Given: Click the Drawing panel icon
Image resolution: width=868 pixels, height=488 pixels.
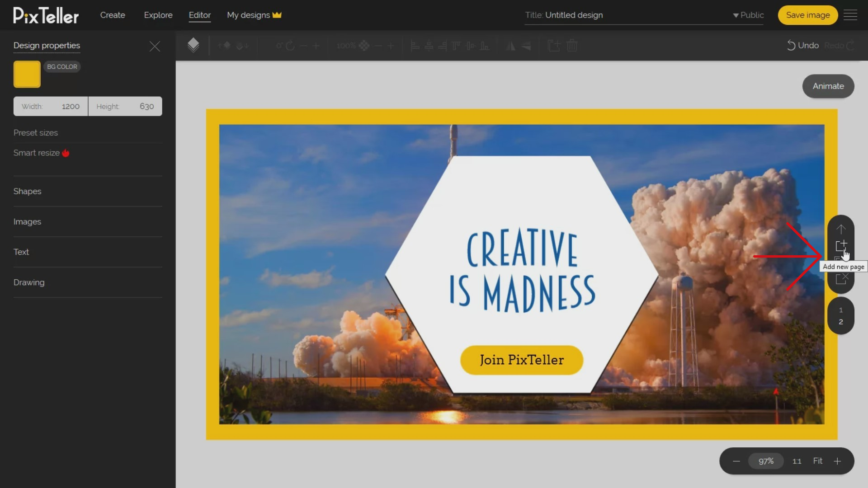Looking at the screenshot, I should click(28, 282).
